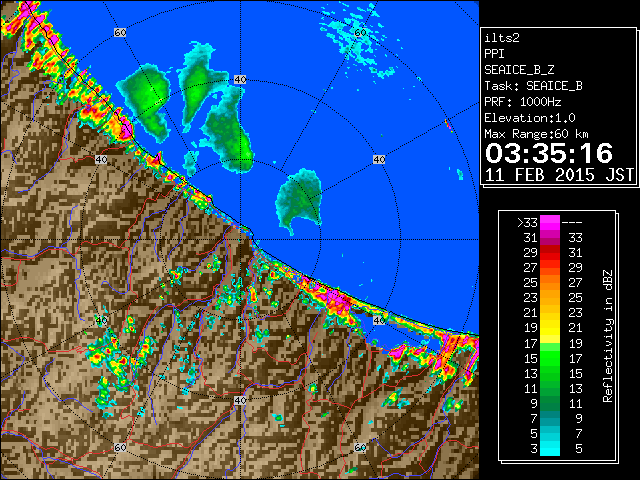
Task: Click the sea-ice echo closest to radar center
Action: pos(299,200)
